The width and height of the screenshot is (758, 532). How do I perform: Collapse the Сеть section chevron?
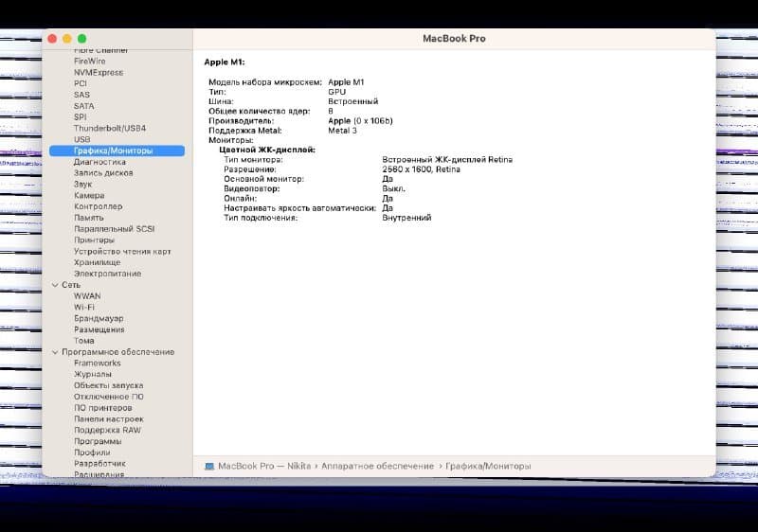pyautogui.click(x=54, y=285)
